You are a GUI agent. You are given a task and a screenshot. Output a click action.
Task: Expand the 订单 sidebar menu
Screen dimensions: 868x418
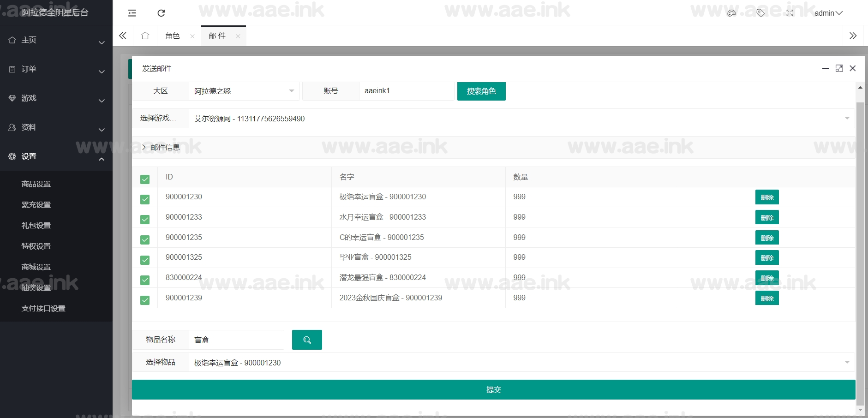[56, 69]
